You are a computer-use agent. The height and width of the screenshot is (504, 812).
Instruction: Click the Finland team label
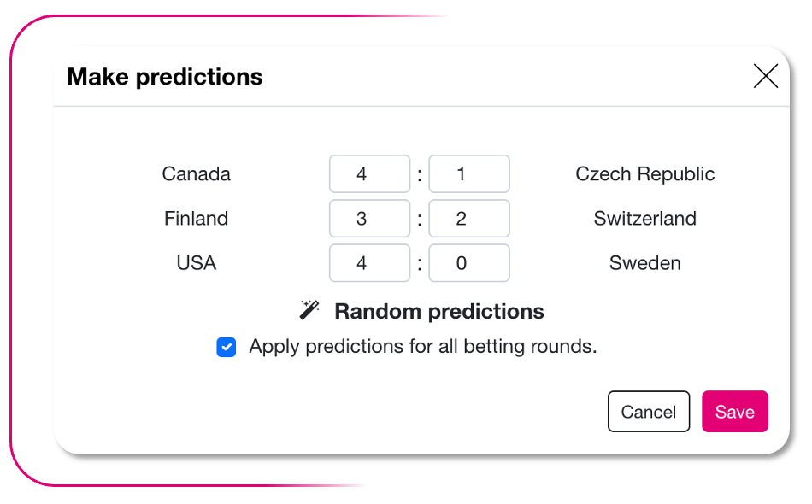coord(196,219)
